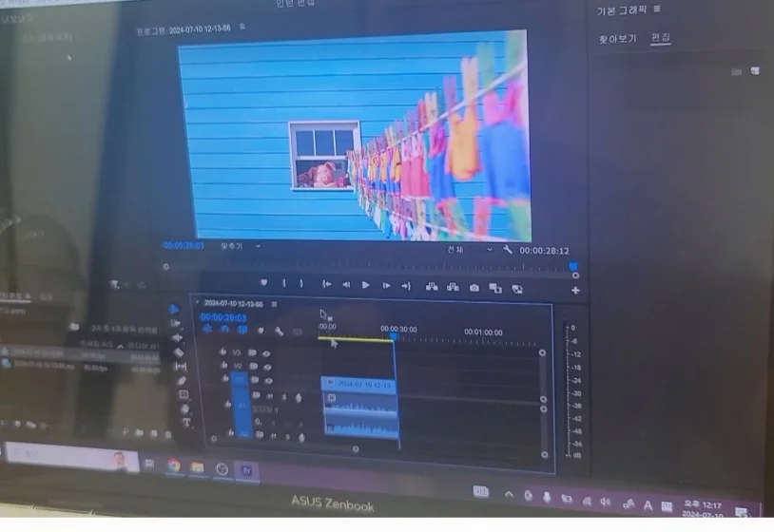
Task: Open the 전체 playback resolution dropdown
Action: pyautogui.click(x=470, y=250)
